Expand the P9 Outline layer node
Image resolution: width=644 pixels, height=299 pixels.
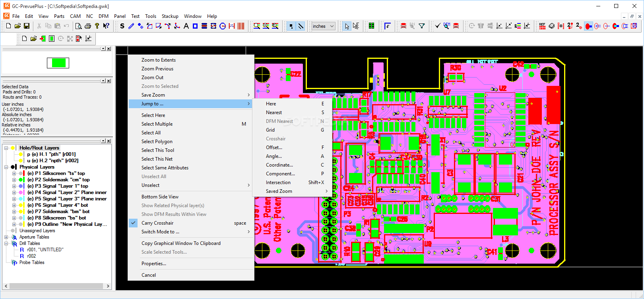pyautogui.click(x=14, y=224)
